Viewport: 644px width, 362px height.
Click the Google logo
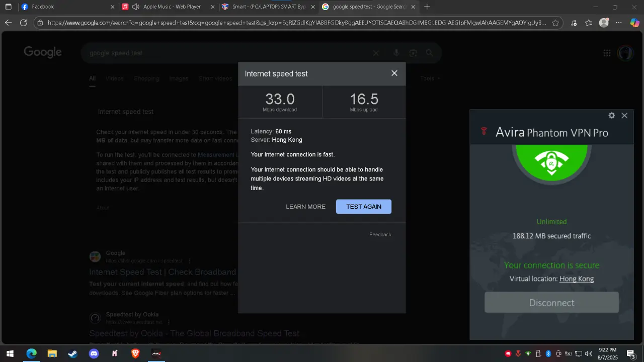pos(43,52)
